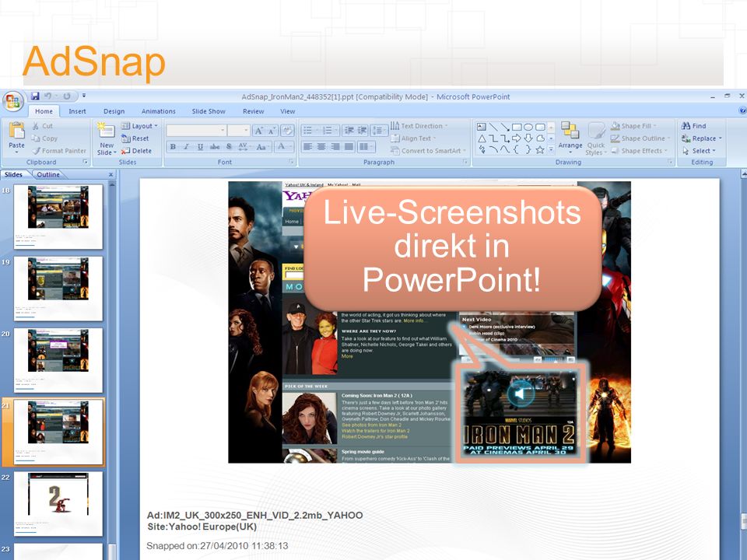Viewport: 747px width, 560px height.
Task: Delete the selected slide
Action: click(136, 151)
